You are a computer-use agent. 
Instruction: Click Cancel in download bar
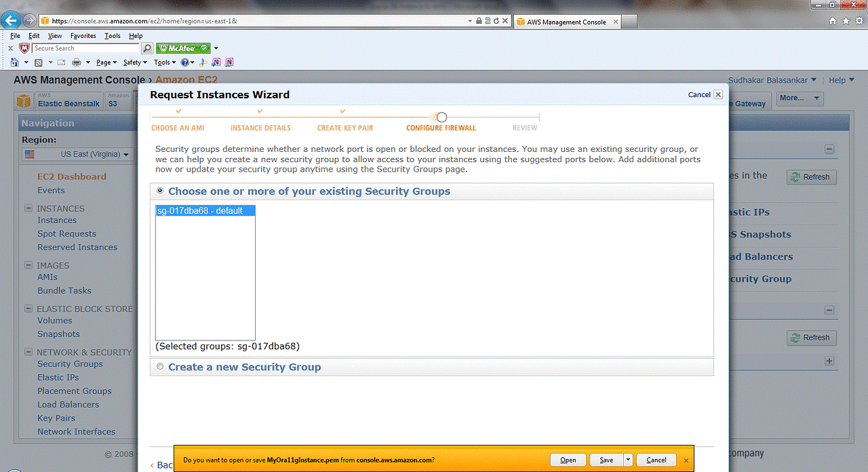coord(656,460)
